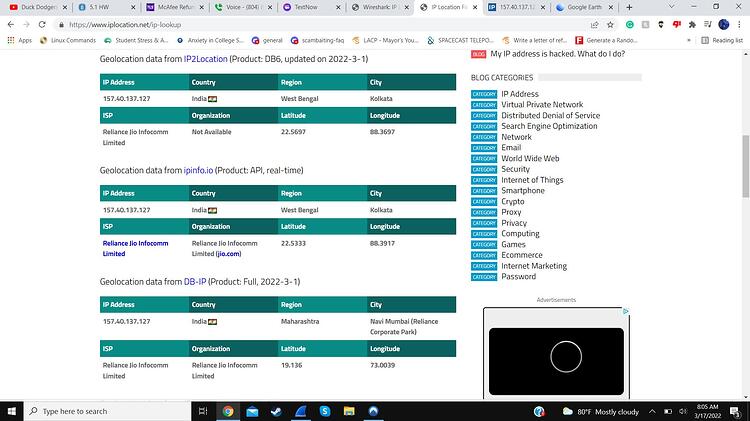Click the page vertical scrollbar thumb
This screenshot has width=750, height=421.
745,166
